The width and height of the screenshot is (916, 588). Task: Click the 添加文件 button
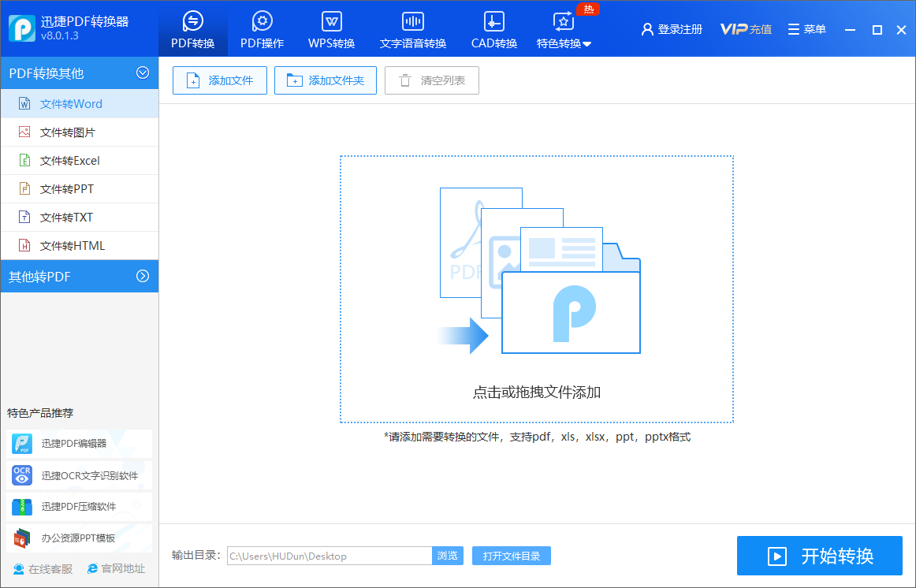[x=219, y=80]
